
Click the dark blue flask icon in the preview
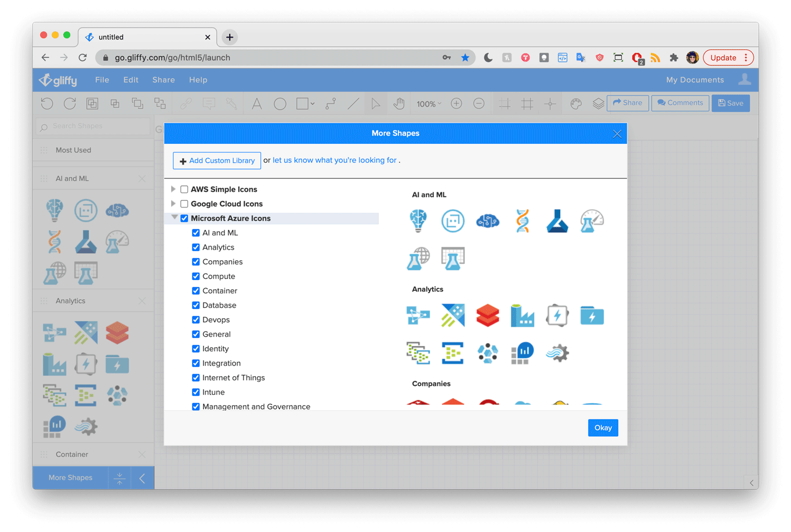[x=557, y=221]
